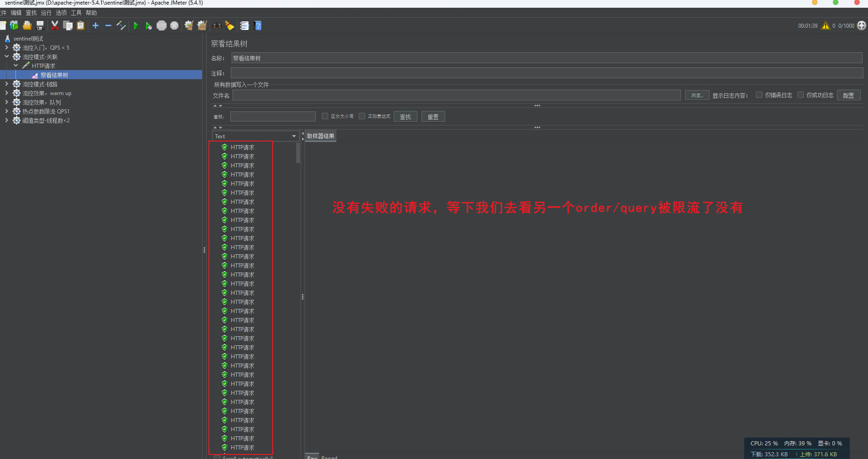Click the Open folder toolbar icon
This screenshot has height=459, width=868.
click(27, 25)
